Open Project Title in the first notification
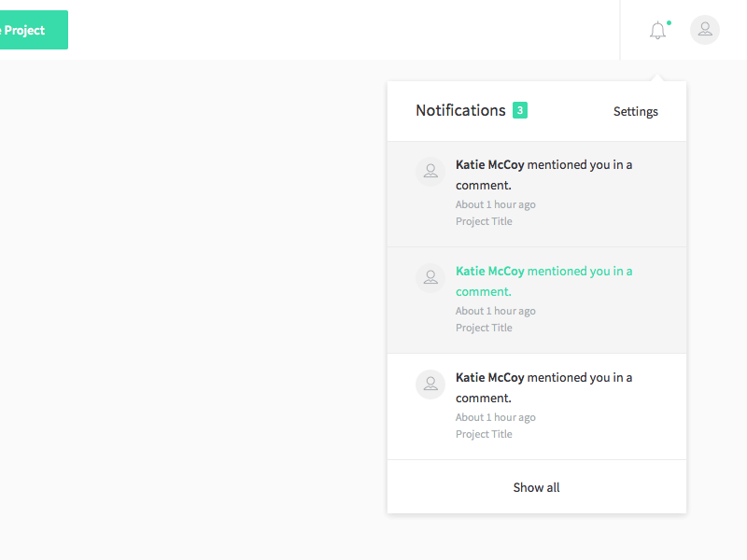 pyautogui.click(x=484, y=221)
